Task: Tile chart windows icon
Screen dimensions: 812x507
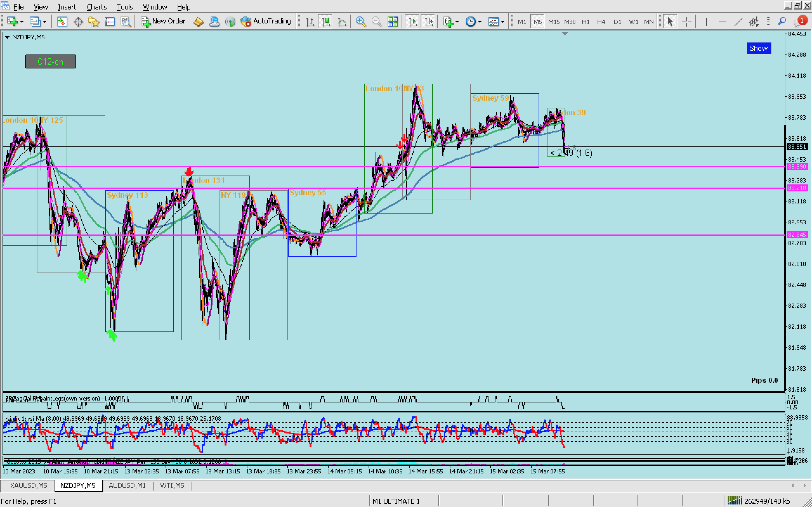Action: (392, 22)
